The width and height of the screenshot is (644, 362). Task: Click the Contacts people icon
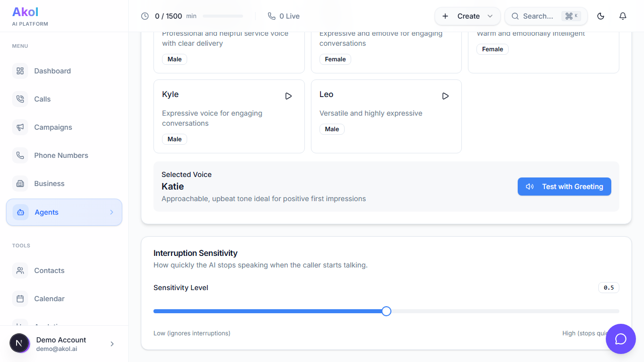[x=20, y=270]
